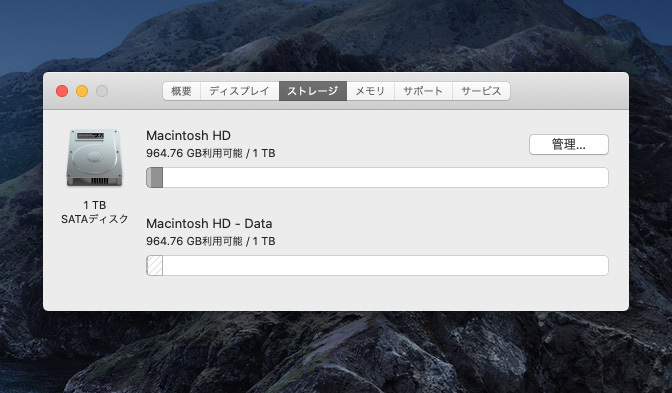Click the Macintosh HD volume name
672x393 pixels.
coord(189,135)
